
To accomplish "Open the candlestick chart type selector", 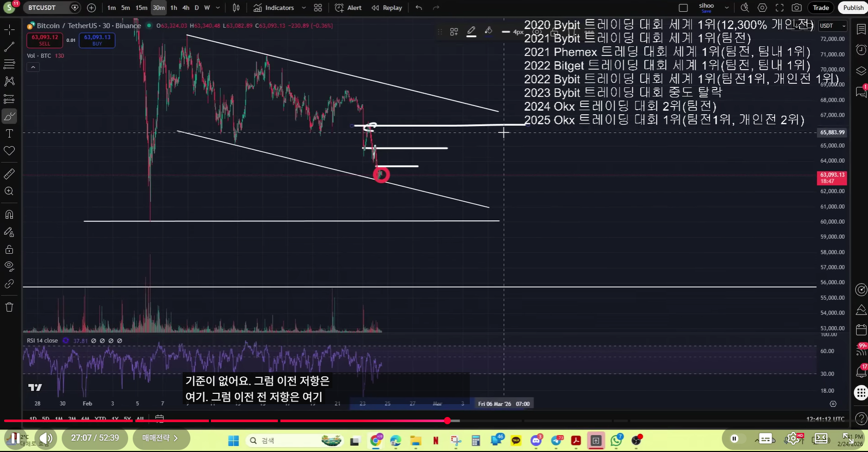I will pyautogui.click(x=236, y=8).
